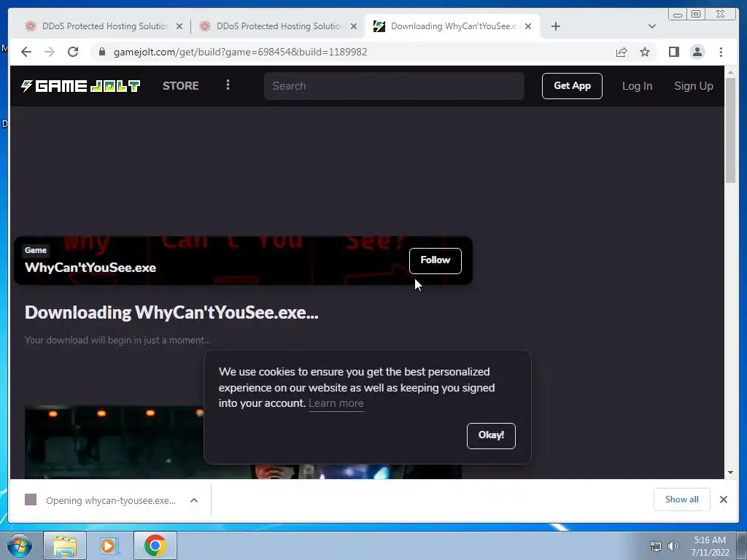View site info via padlock icon
Image resolution: width=747 pixels, height=560 pixels.
[102, 52]
